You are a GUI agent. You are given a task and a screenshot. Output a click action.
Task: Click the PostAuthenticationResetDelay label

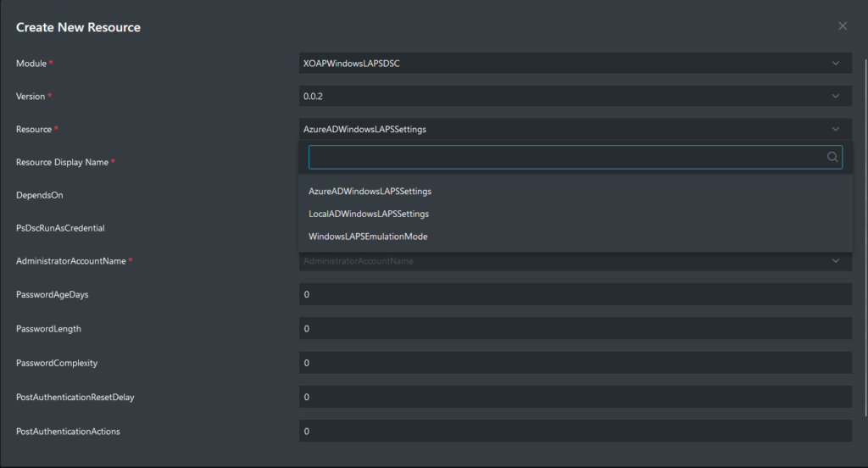coord(75,397)
